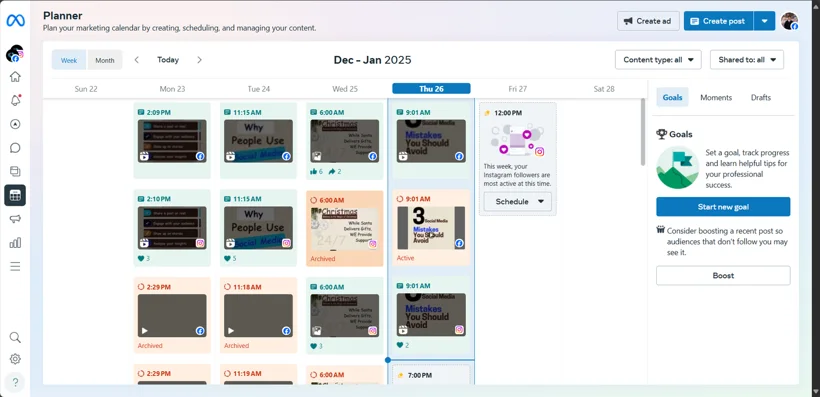Select Fri 27 day header

pos(518,89)
